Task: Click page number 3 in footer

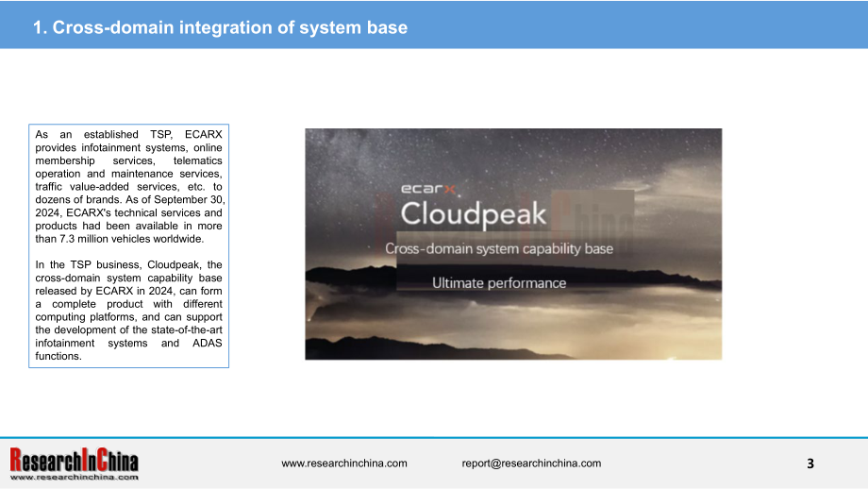Action: pos(810,464)
